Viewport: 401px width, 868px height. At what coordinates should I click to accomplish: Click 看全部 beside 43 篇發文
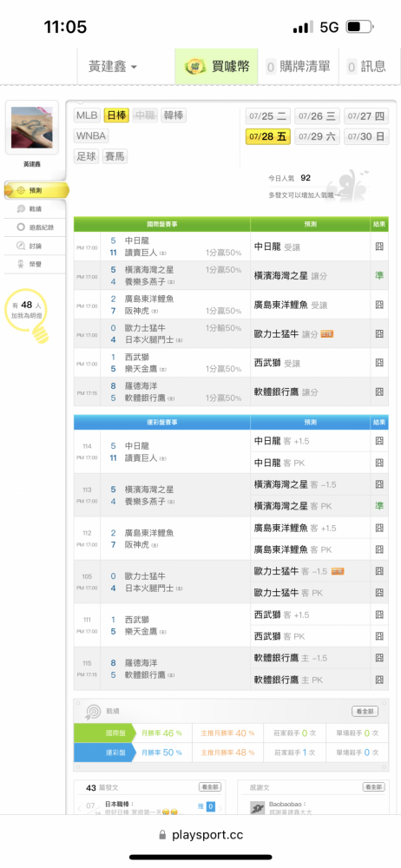[x=210, y=787]
